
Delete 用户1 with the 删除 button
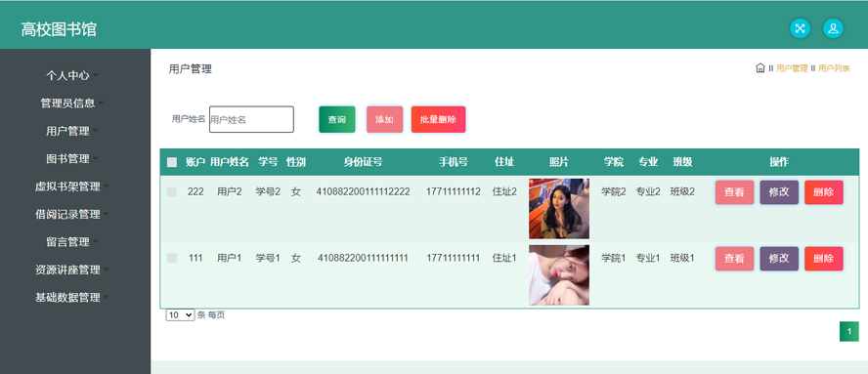click(824, 259)
